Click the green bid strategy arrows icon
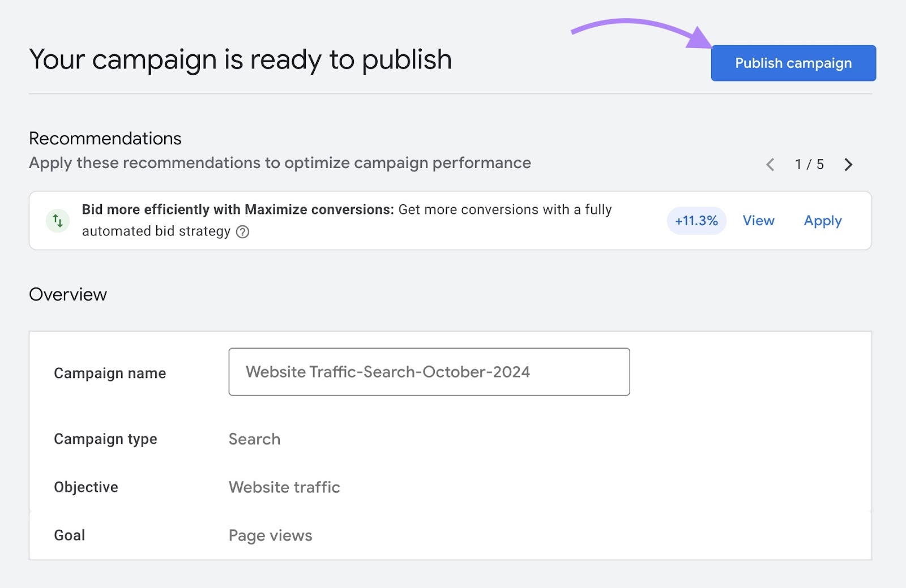906x588 pixels. (x=57, y=220)
